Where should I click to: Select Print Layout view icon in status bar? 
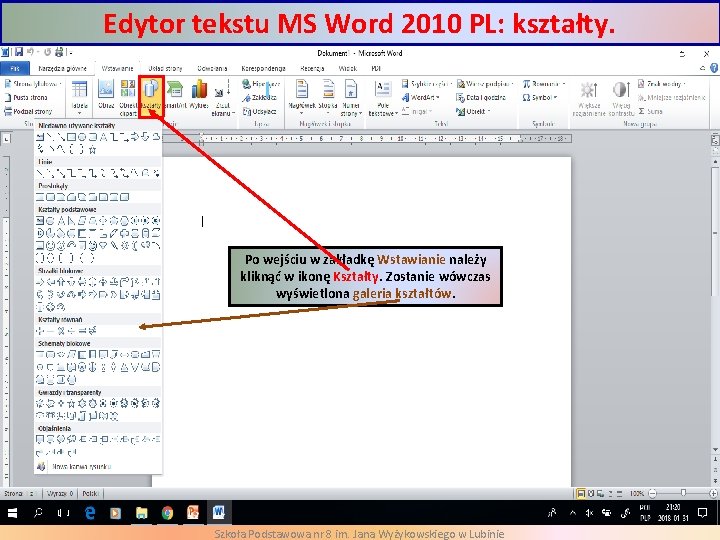click(x=581, y=494)
